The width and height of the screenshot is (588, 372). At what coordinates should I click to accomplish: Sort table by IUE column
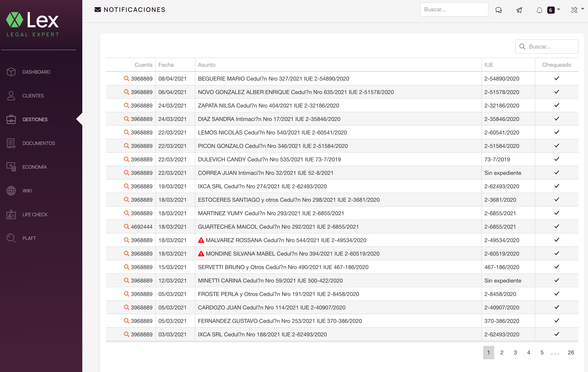489,65
